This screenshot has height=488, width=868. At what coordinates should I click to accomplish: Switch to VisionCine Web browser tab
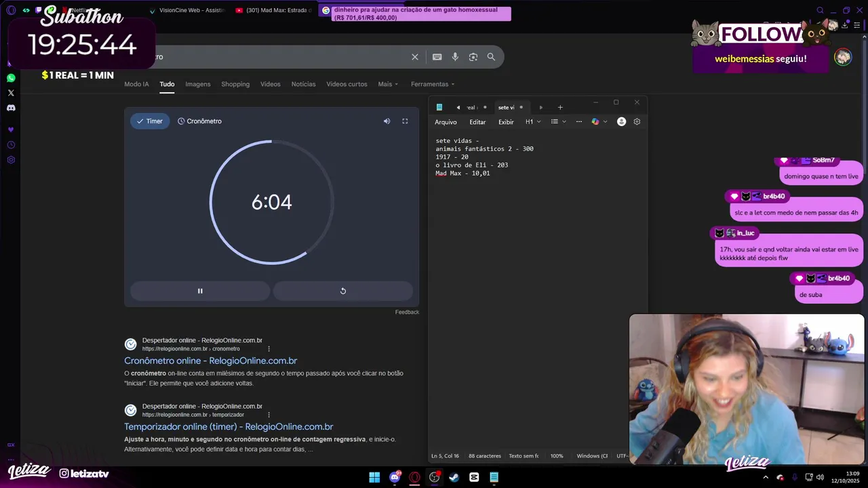186,10
